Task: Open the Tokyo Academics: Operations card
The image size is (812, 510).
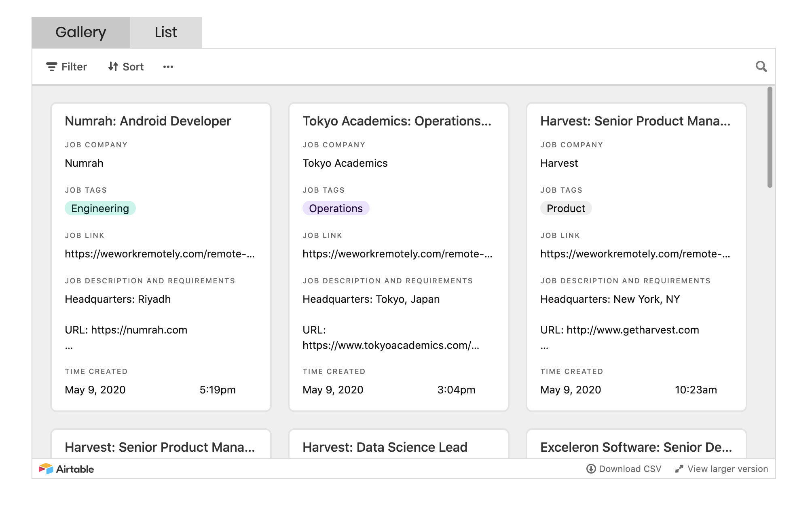Action: (397, 121)
